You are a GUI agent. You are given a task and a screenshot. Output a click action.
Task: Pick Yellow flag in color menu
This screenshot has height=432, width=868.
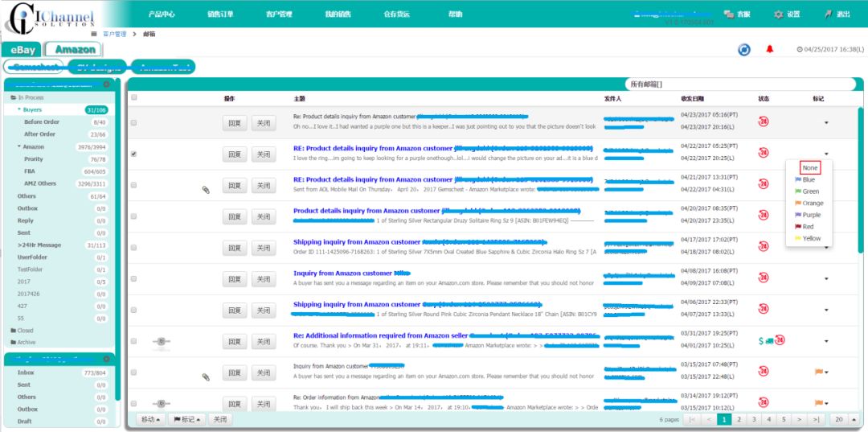point(809,238)
